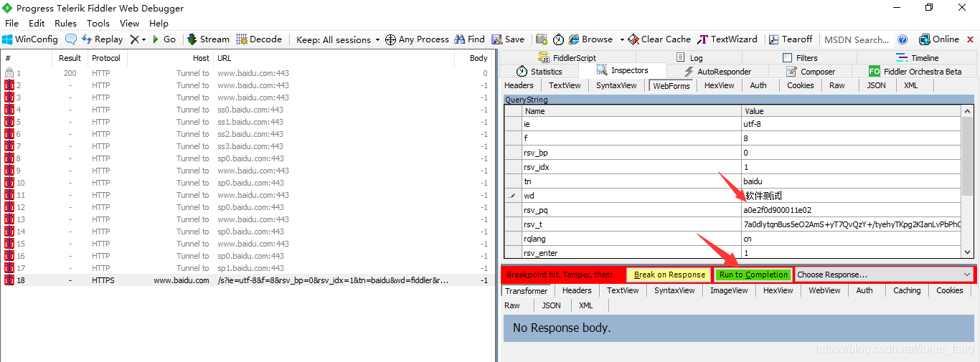Screen dimensions: 980x362
Task: Switch to the Log tab
Action: tap(689, 58)
